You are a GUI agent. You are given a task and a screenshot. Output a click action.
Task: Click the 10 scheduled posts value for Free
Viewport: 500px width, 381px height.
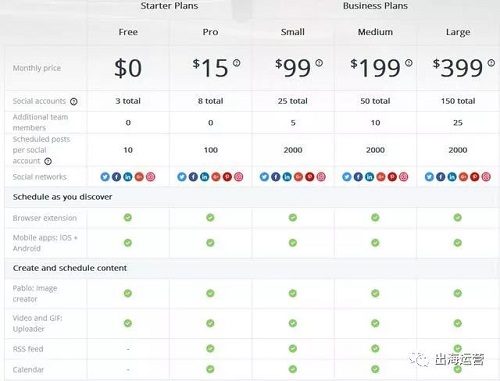click(x=128, y=150)
